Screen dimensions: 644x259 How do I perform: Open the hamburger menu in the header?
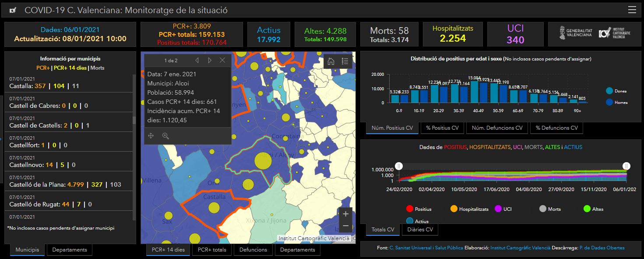632,10
